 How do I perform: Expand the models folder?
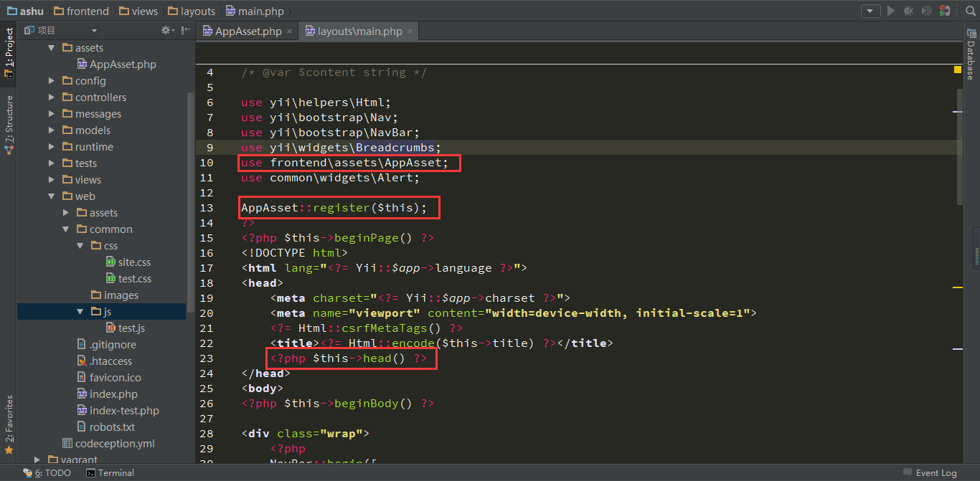[52, 130]
